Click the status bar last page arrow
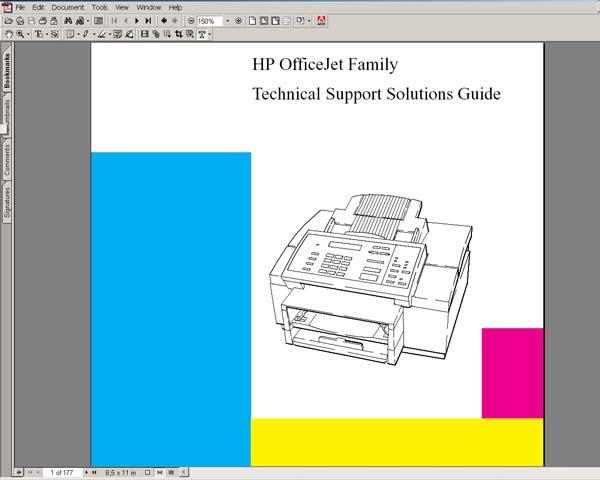This screenshot has width=600, height=480. point(94,473)
